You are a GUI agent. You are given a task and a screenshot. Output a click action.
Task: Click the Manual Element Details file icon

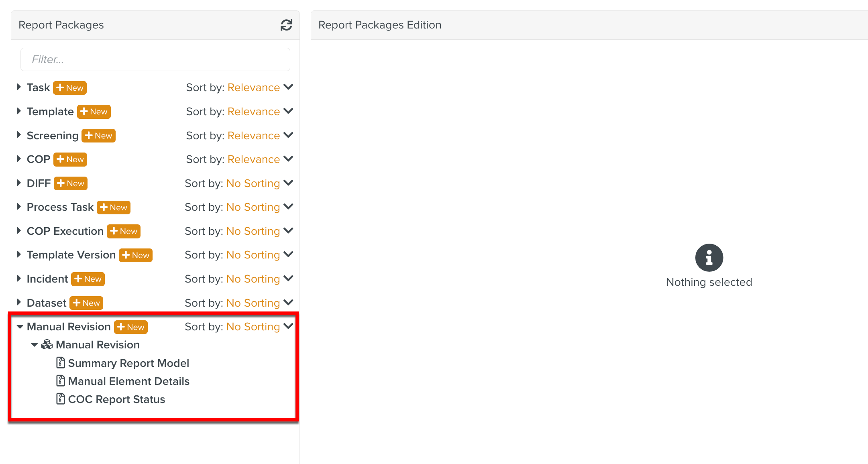61,381
